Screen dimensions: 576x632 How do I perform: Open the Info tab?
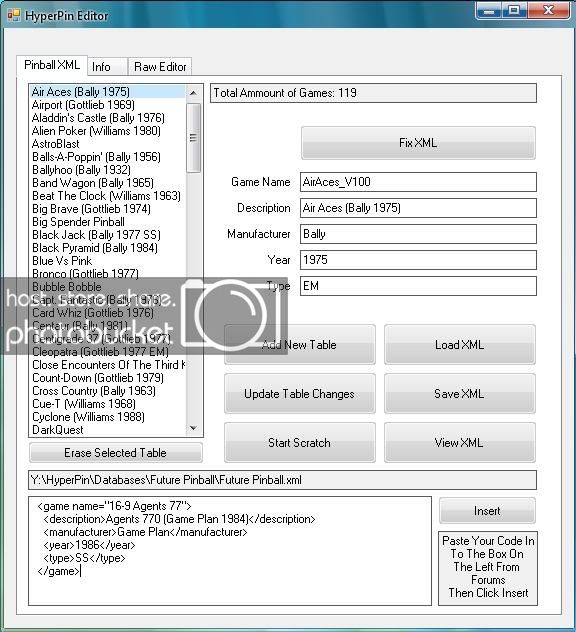click(x=107, y=67)
